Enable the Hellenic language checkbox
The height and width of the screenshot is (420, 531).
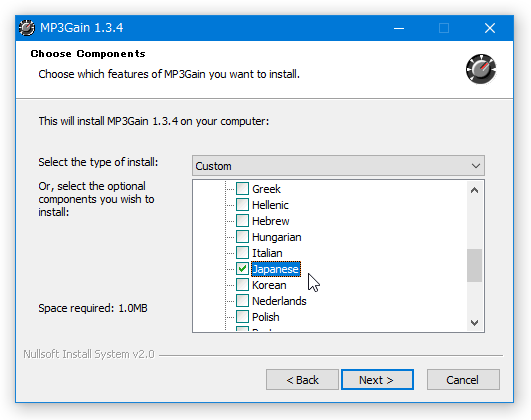(x=242, y=205)
